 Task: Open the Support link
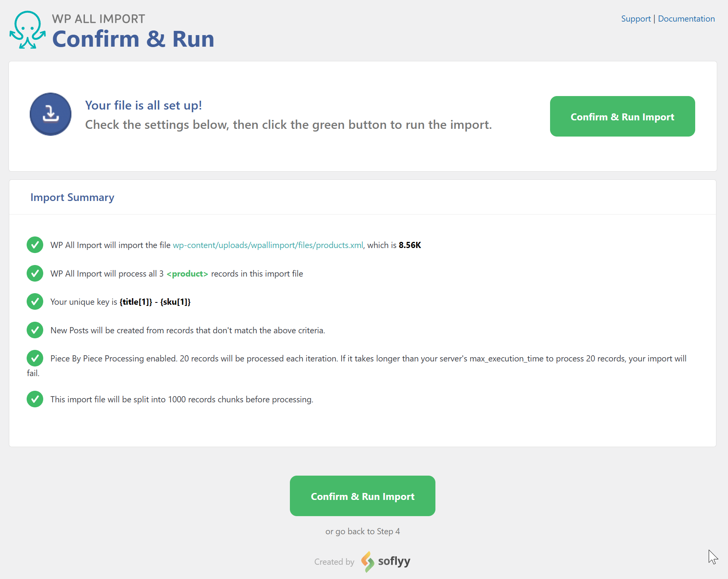click(636, 19)
